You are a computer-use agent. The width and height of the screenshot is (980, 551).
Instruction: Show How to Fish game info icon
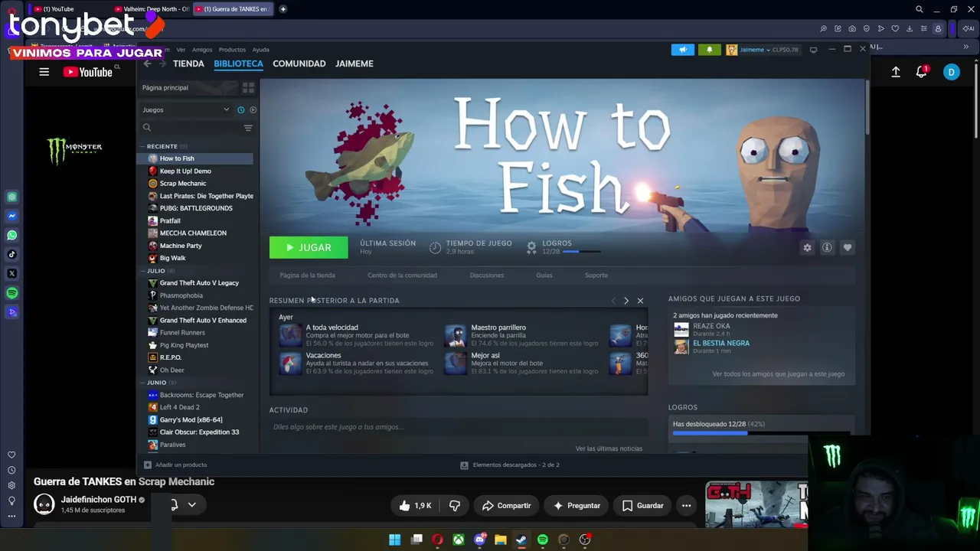coord(827,247)
